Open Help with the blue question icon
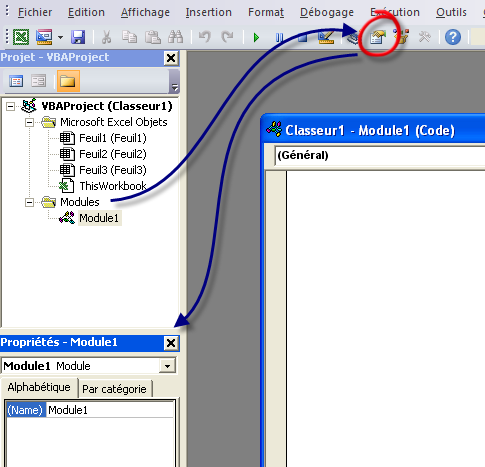 [x=453, y=37]
